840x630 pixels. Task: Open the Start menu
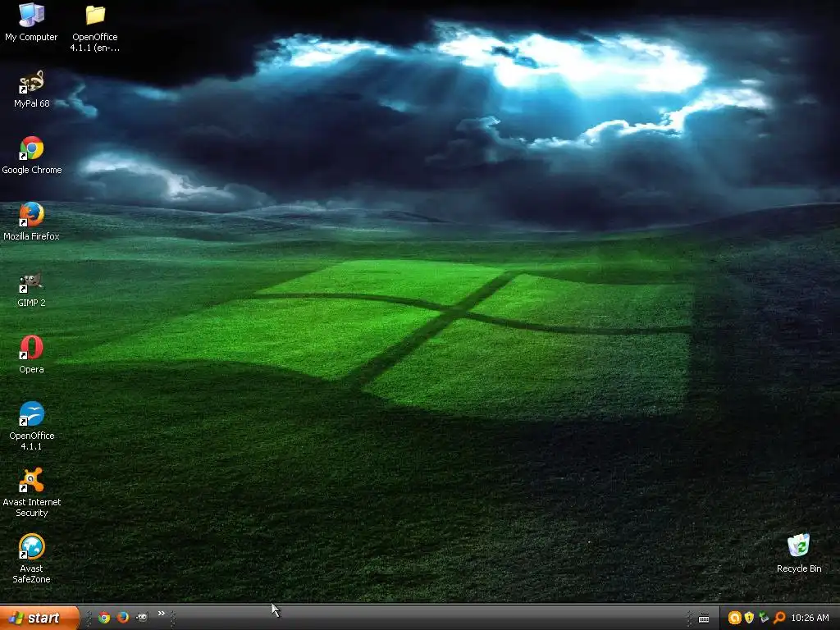39,618
